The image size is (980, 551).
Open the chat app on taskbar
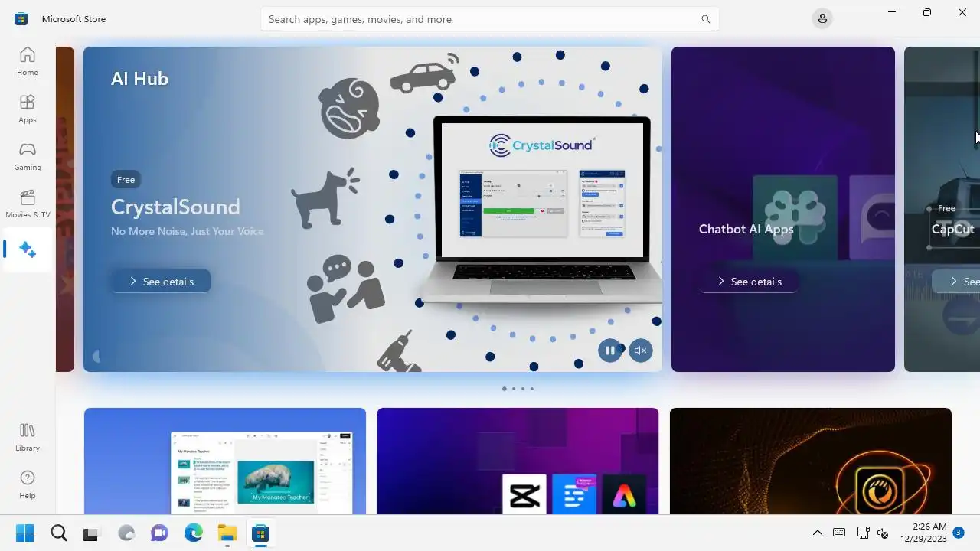point(159,533)
